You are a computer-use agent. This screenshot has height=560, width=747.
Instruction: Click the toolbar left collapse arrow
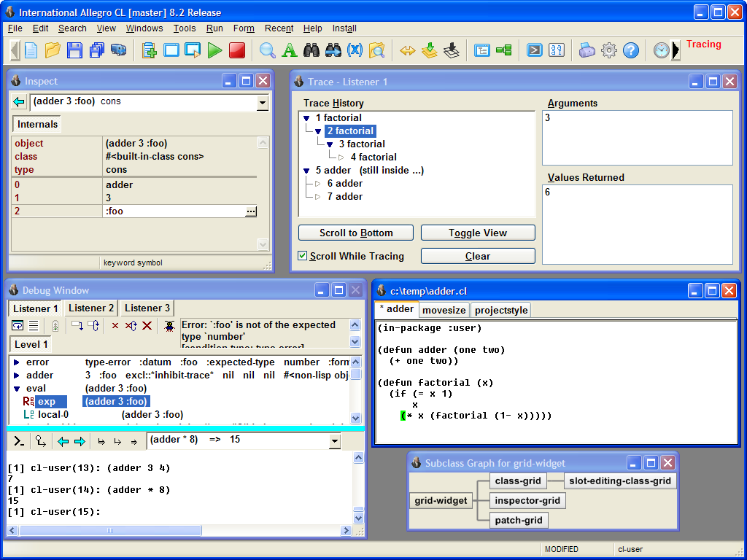coord(15,50)
